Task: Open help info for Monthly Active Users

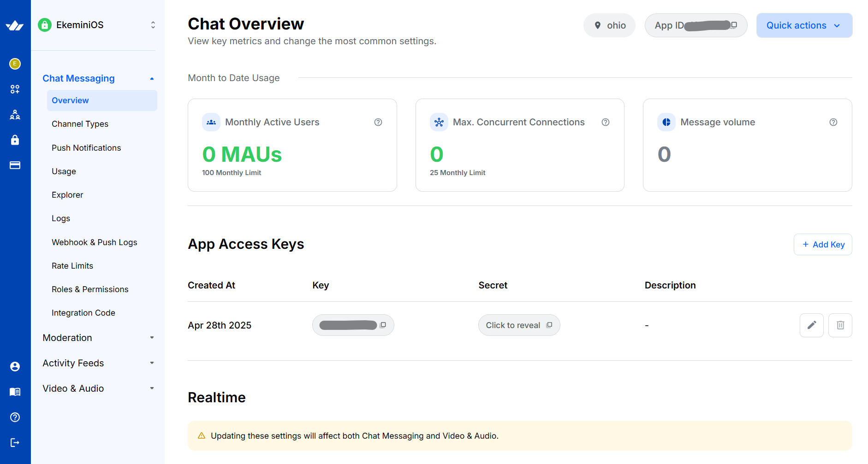Action: coord(378,122)
